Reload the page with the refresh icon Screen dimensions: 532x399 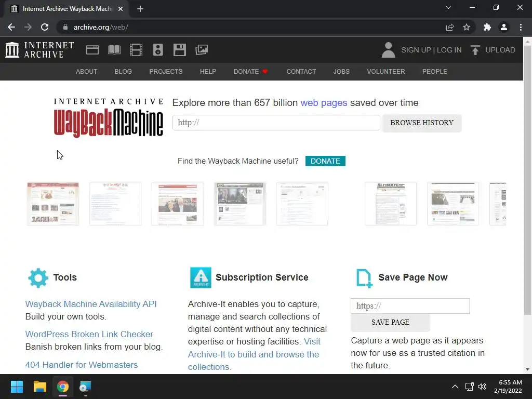coord(45,27)
